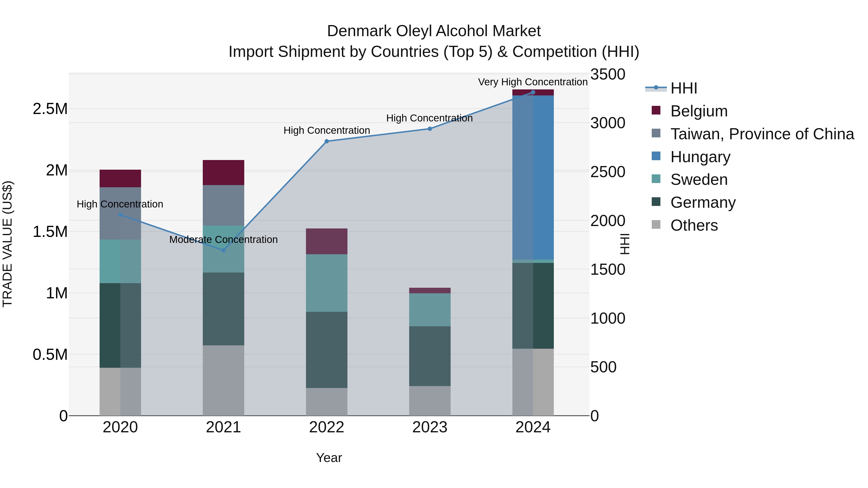This screenshot has width=868, height=488.
Task: Click the Others legend label
Action: coord(694,225)
